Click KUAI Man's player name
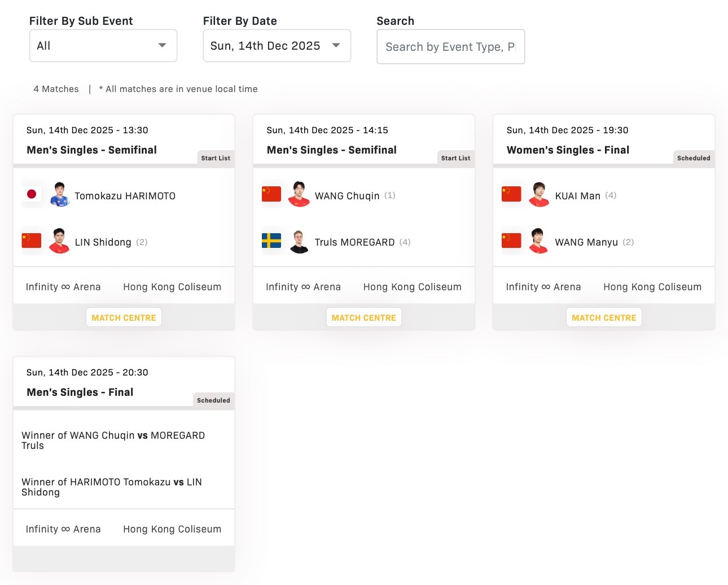Image resolution: width=728 pixels, height=585 pixels. click(577, 196)
